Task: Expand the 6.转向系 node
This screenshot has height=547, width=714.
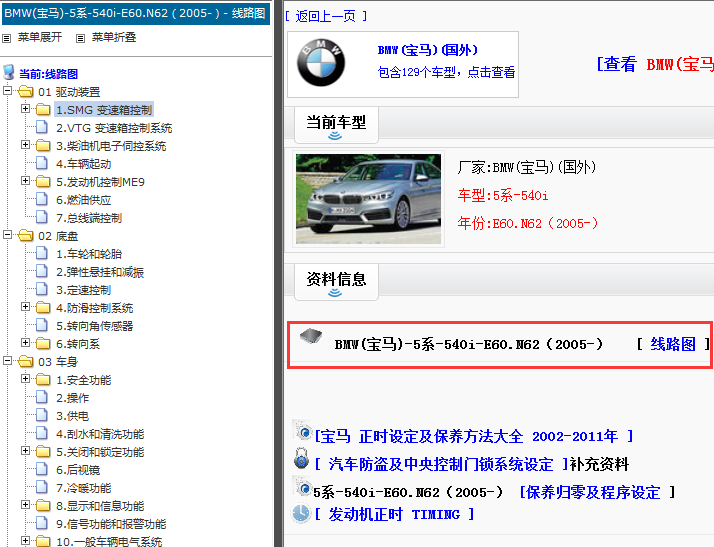Action: coord(26,343)
